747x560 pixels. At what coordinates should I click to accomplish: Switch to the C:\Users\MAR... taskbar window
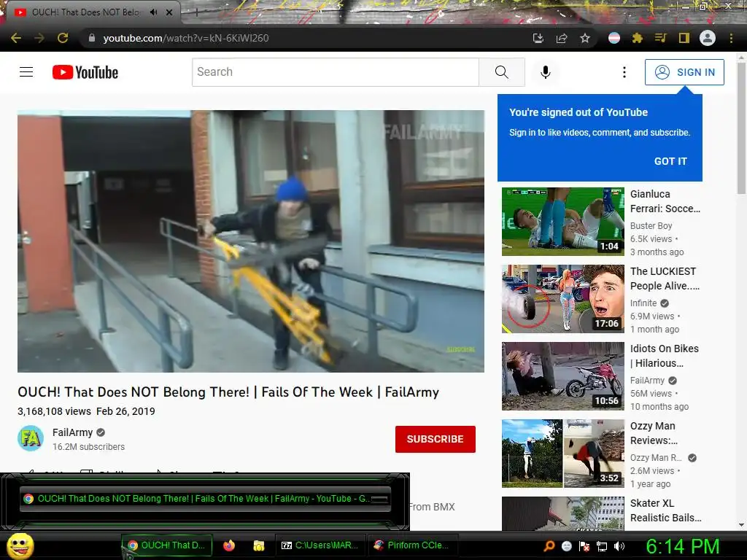click(320, 545)
